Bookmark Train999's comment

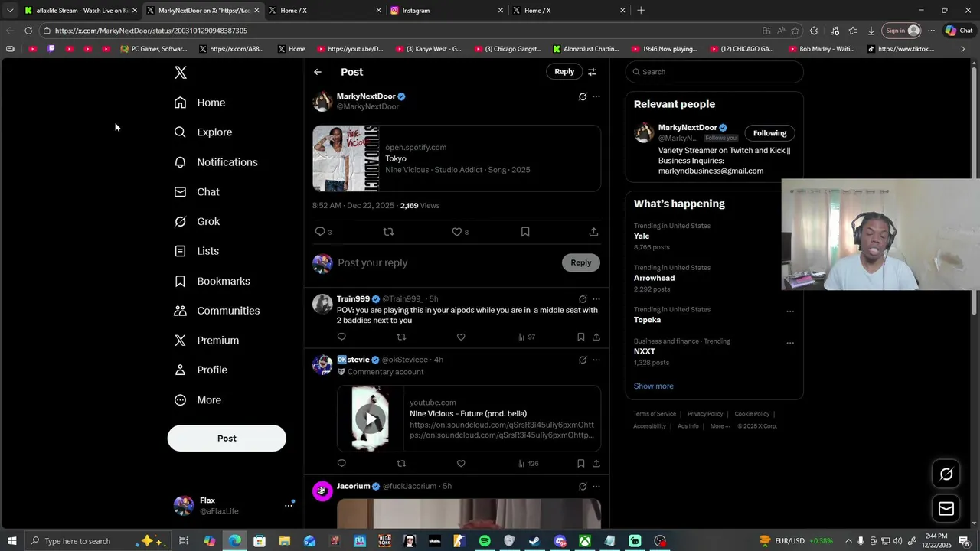pos(581,337)
